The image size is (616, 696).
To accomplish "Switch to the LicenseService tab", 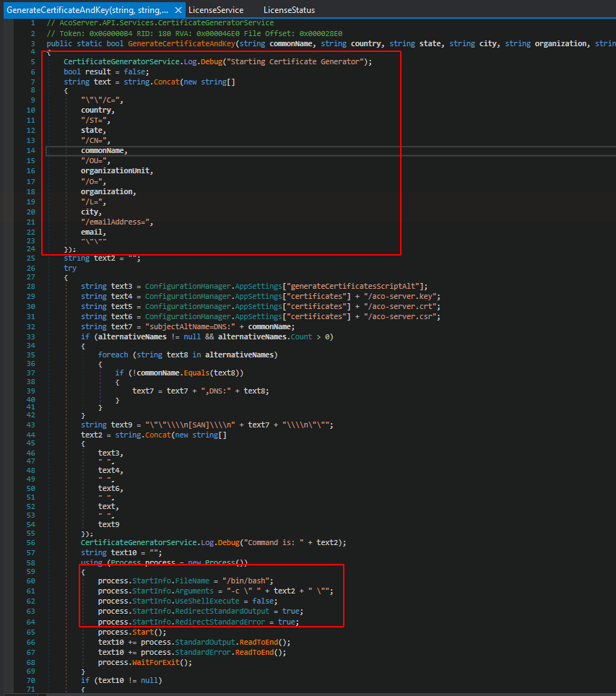I will pyautogui.click(x=215, y=10).
